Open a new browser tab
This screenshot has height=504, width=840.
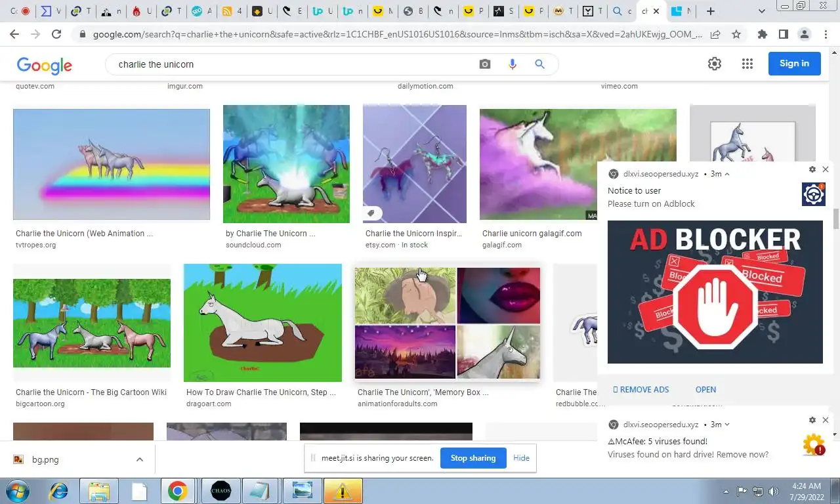coord(710,11)
